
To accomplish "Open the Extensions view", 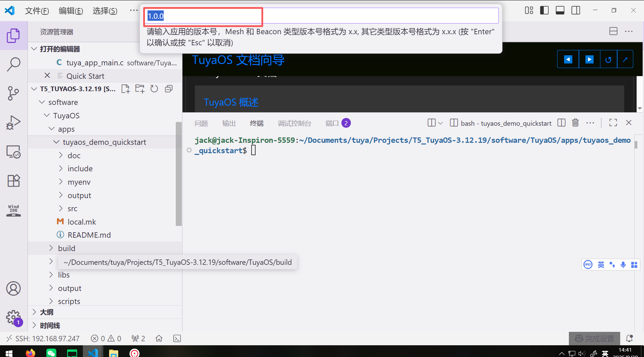I will pos(13,181).
